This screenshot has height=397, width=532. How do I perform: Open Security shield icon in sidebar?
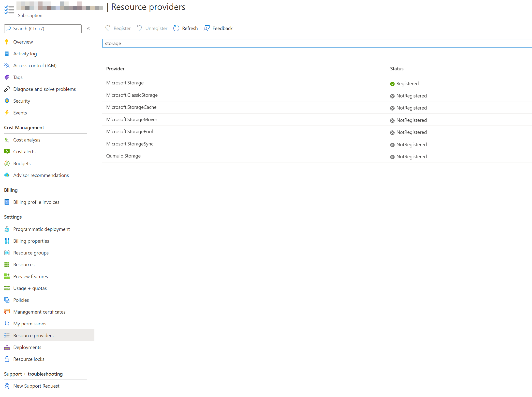[x=7, y=101]
